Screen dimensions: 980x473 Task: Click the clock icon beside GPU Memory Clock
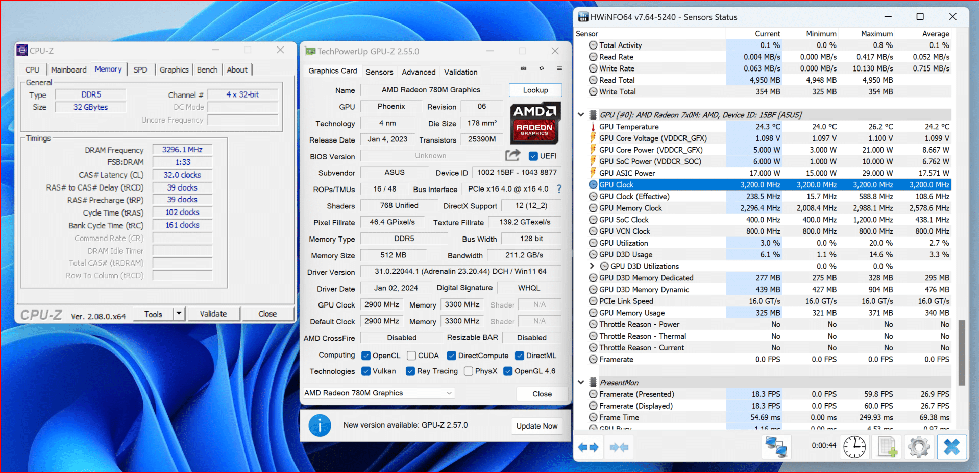[593, 208]
